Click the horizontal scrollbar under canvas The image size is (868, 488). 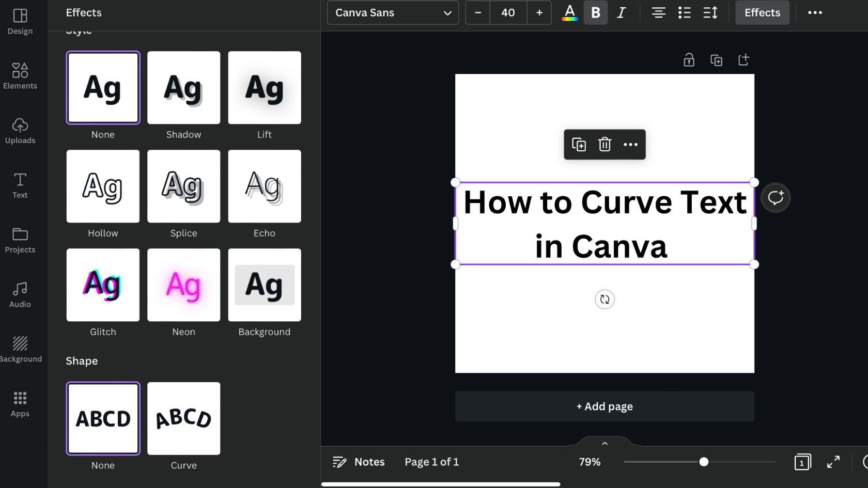pyautogui.click(x=441, y=484)
